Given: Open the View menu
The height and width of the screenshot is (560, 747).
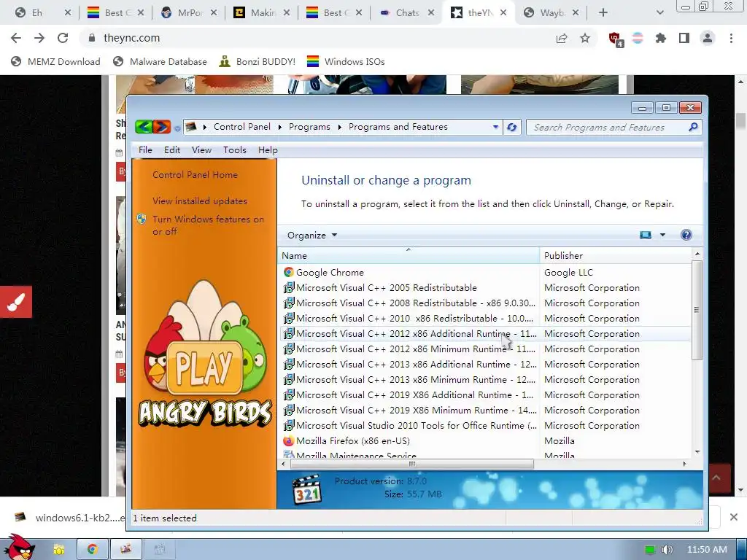Looking at the screenshot, I should click(201, 150).
